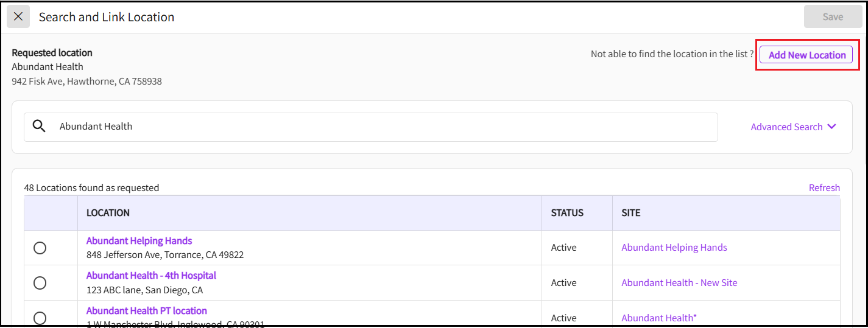Image resolution: width=868 pixels, height=328 pixels.
Task: Click the magnifying glass search icon
Action: click(x=39, y=127)
